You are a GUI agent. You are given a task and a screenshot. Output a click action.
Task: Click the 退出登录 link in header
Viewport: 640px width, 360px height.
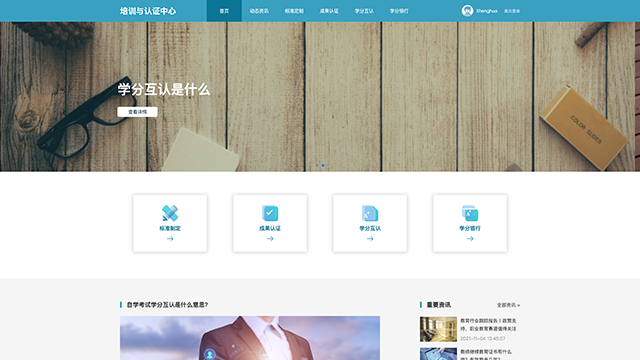coord(512,11)
